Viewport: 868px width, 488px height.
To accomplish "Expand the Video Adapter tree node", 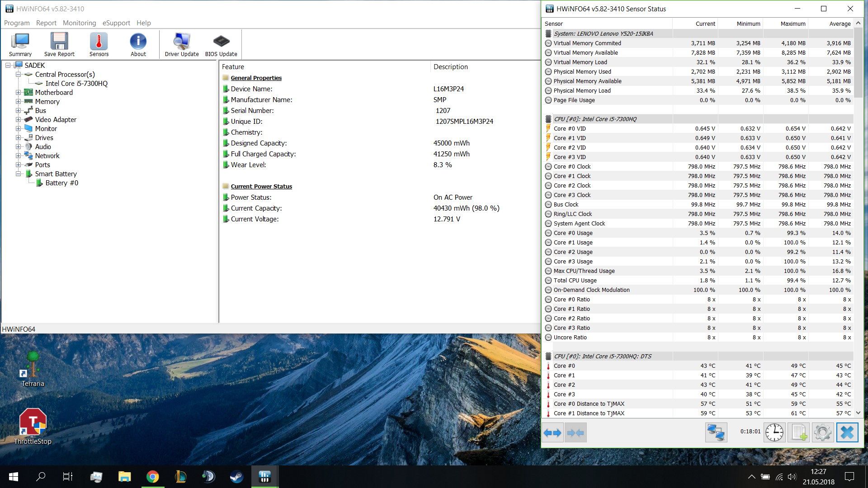I will pos(19,119).
